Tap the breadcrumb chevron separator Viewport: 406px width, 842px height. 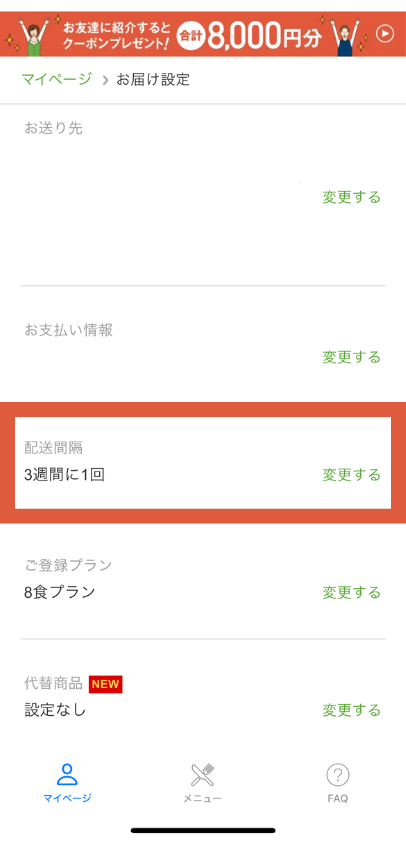pos(105,80)
